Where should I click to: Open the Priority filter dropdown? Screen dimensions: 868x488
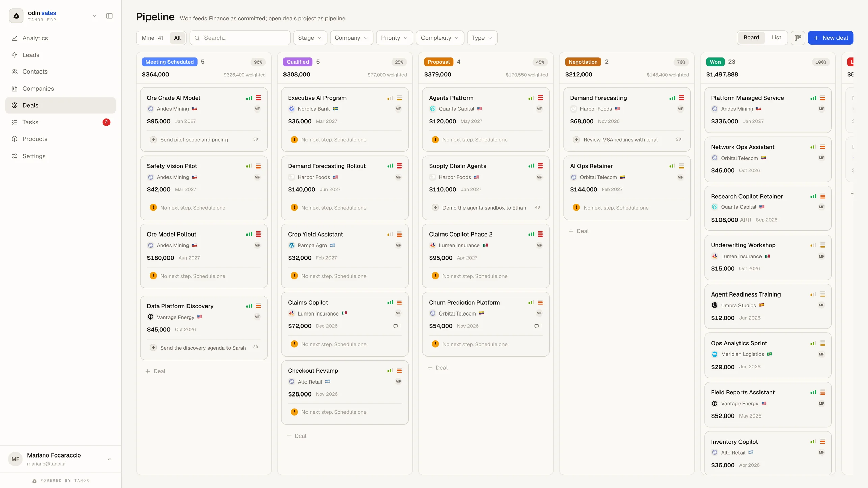[x=394, y=38]
